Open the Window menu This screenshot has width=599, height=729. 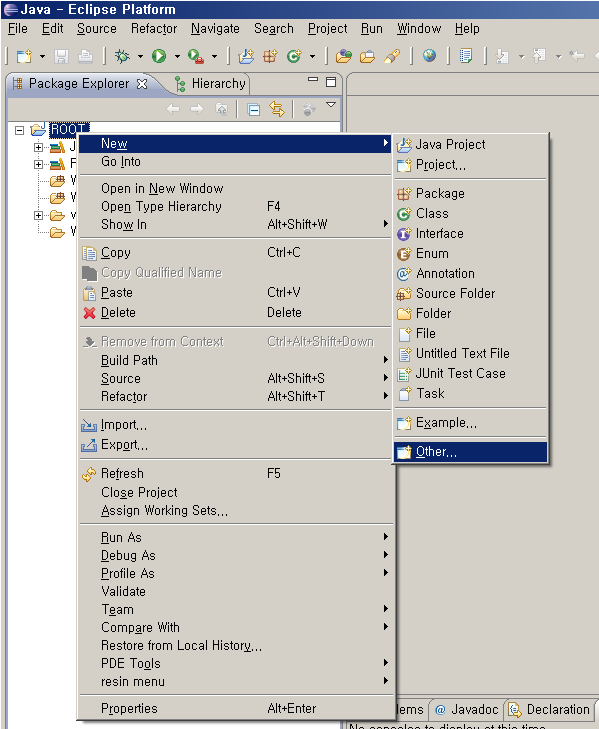419,29
